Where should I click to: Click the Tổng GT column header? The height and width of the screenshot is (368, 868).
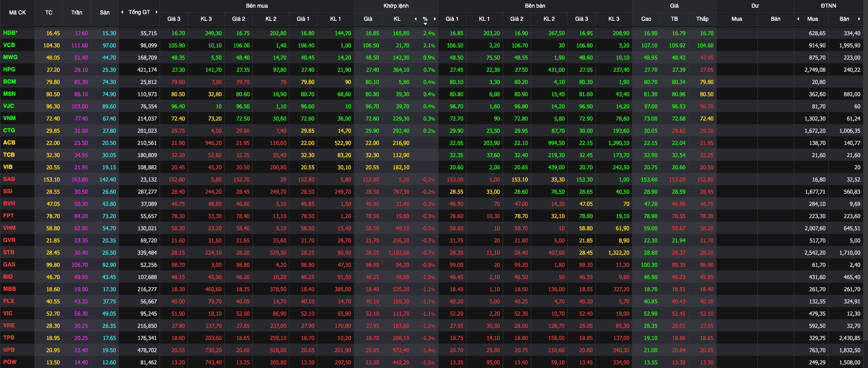pos(139,12)
